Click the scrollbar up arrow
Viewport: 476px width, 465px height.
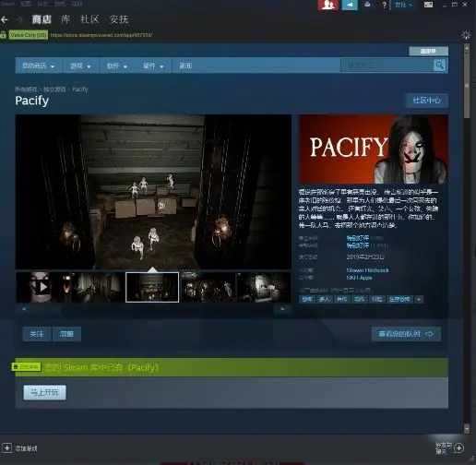(x=467, y=48)
